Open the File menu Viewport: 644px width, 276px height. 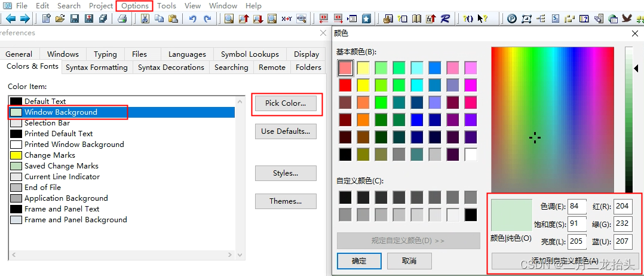(22, 6)
